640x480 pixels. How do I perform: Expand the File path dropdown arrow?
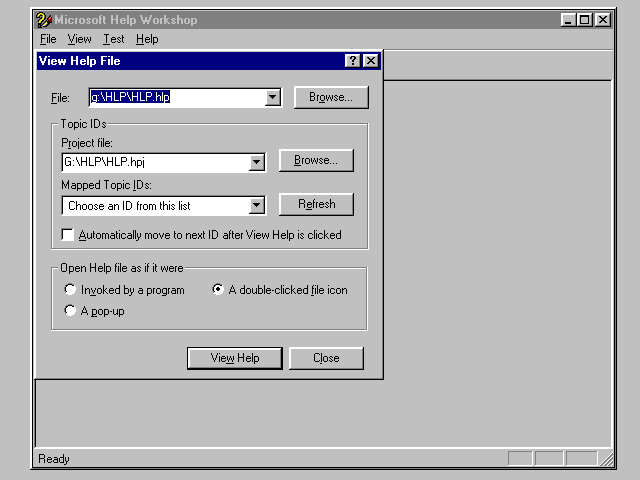272,98
